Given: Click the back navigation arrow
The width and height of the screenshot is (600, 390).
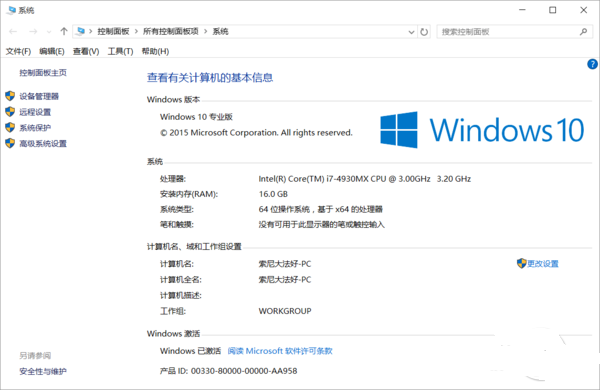Looking at the screenshot, I should [x=13, y=32].
